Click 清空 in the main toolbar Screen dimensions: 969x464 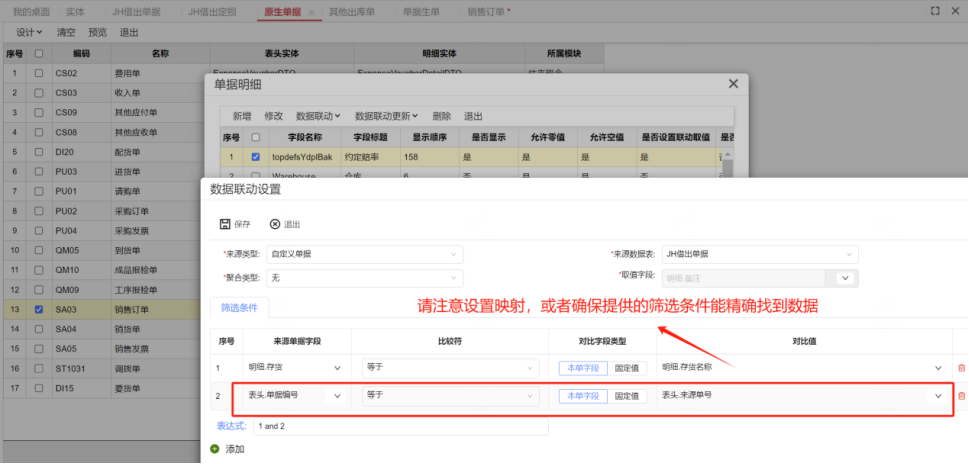66,32
